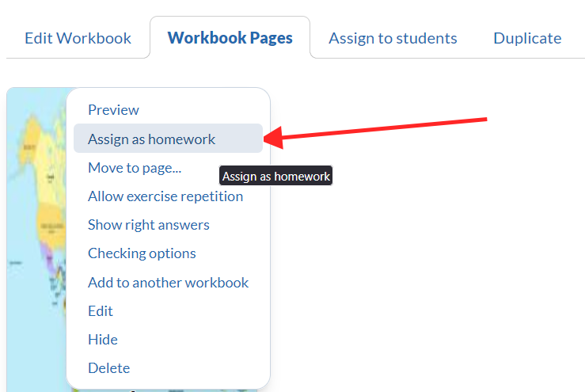Select the Workbook Pages tab

[x=230, y=38]
